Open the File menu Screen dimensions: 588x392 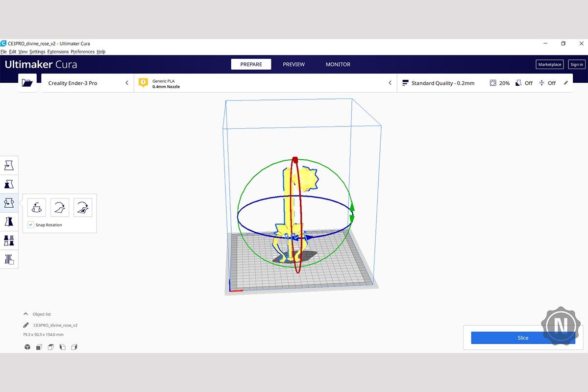(x=4, y=51)
